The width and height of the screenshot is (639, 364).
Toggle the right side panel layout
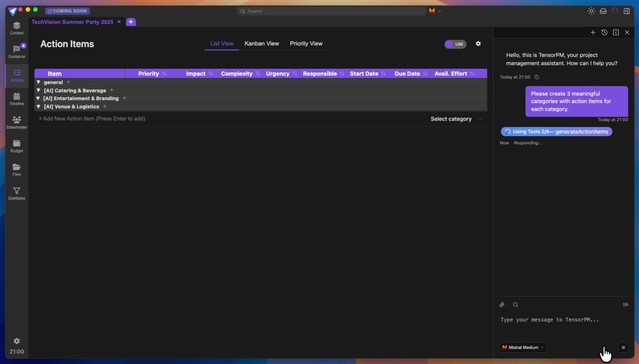627,11
